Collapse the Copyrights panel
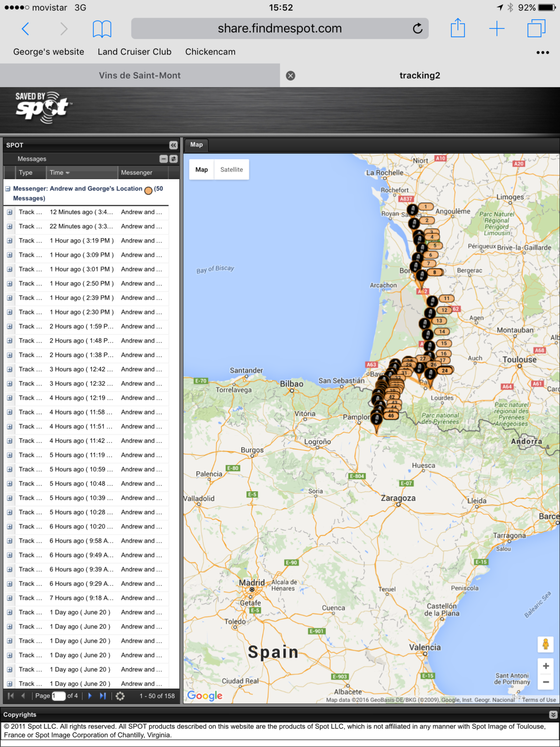 click(x=553, y=715)
